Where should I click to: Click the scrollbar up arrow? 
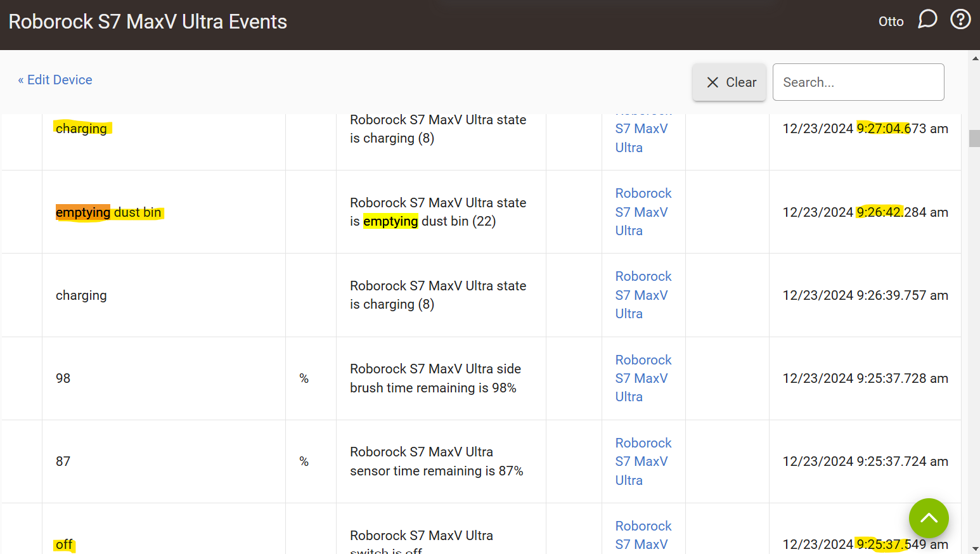click(974, 58)
